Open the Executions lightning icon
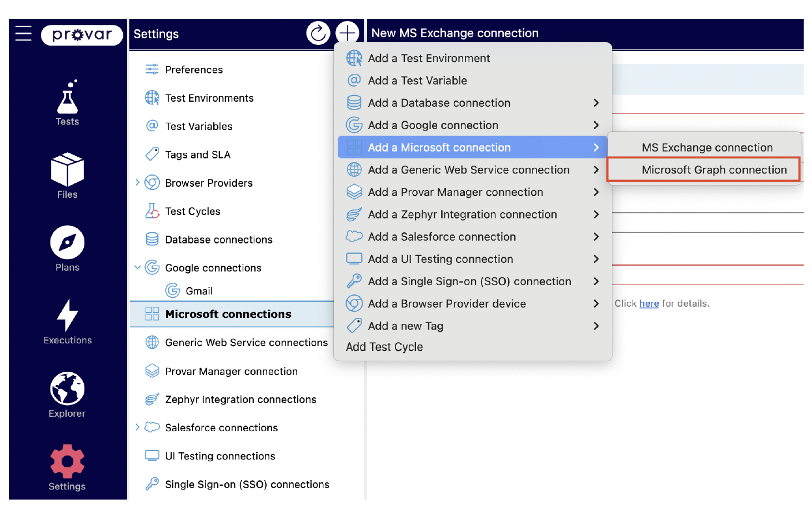 pyautogui.click(x=67, y=315)
